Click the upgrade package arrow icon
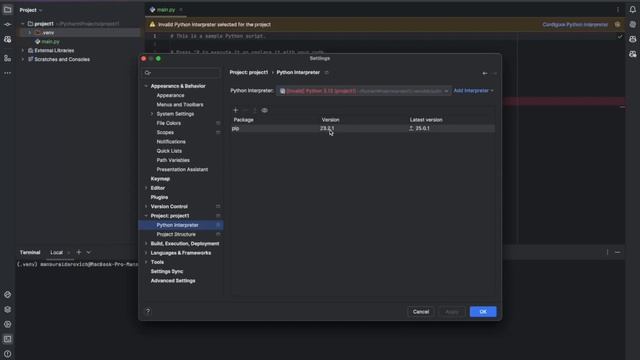This screenshot has height=360, width=640. (x=255, y=110)
